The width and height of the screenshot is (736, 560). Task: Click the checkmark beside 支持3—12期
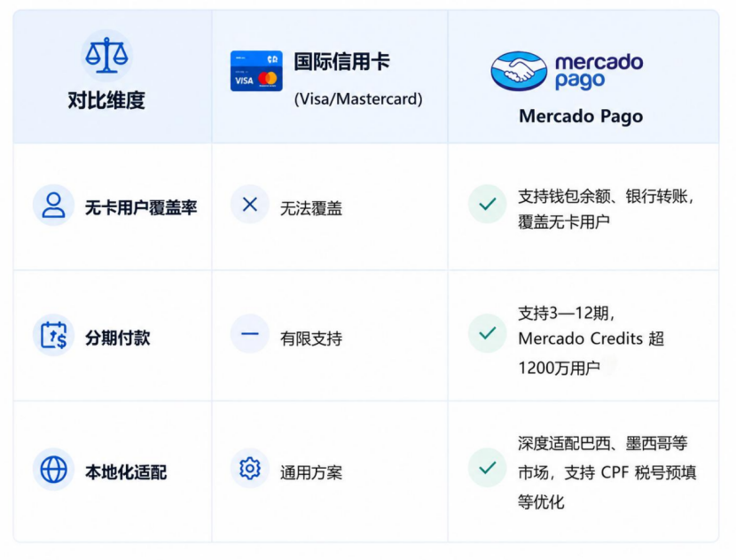487,333
